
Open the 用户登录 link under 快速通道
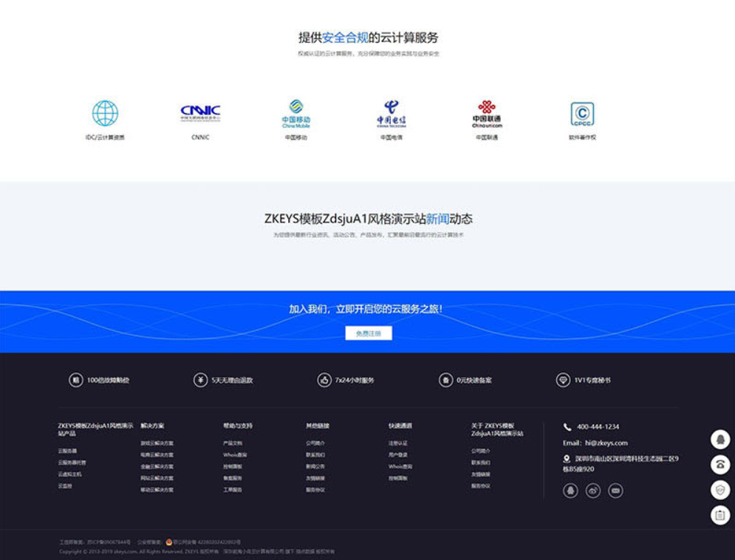click(398, 455)
